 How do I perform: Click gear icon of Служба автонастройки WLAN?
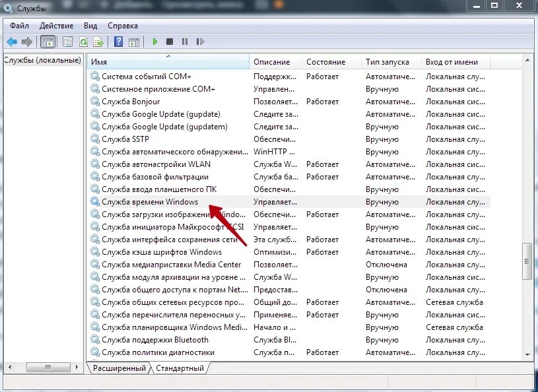(94, 164)
